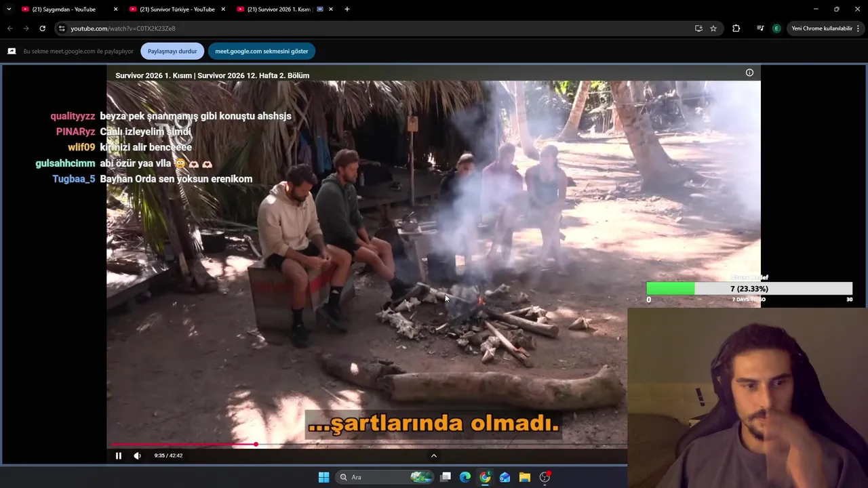Image resolution: width=868 pixels, height=488 pixels.
Task: View site information icon in address bar
Action: point(62,28)
